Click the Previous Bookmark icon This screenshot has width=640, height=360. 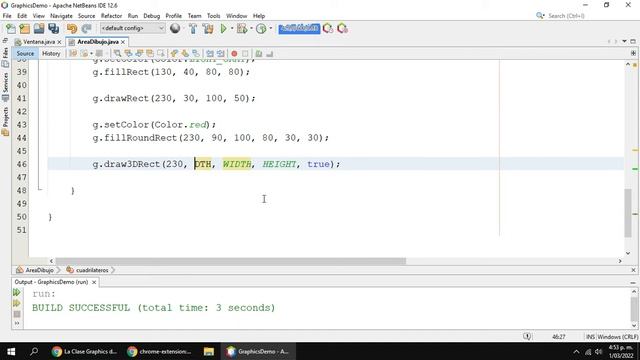(174, 53)
